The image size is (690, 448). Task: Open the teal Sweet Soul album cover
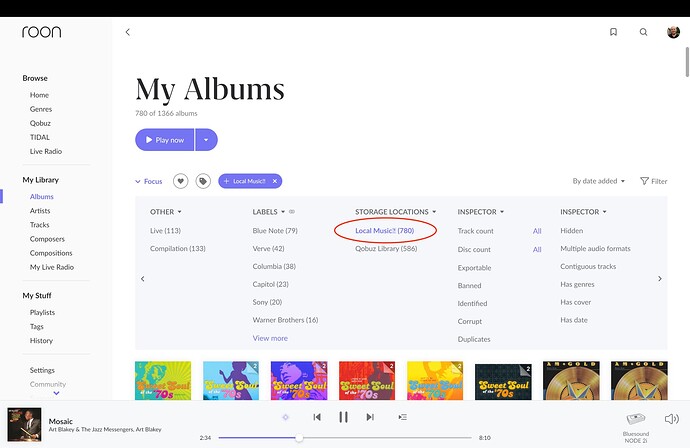click(163, 380)
